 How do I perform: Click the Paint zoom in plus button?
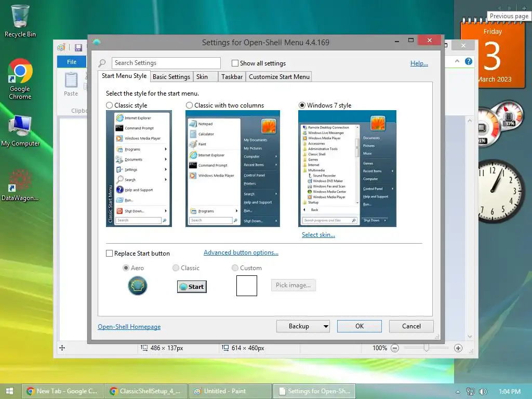pyautogui.click(x=458, y=348)
